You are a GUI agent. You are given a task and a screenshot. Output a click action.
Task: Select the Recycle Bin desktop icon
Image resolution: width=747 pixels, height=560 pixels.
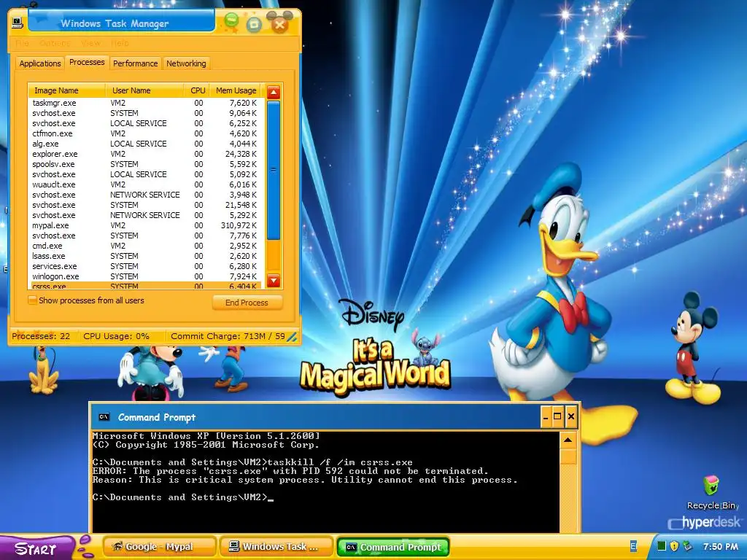712,492
